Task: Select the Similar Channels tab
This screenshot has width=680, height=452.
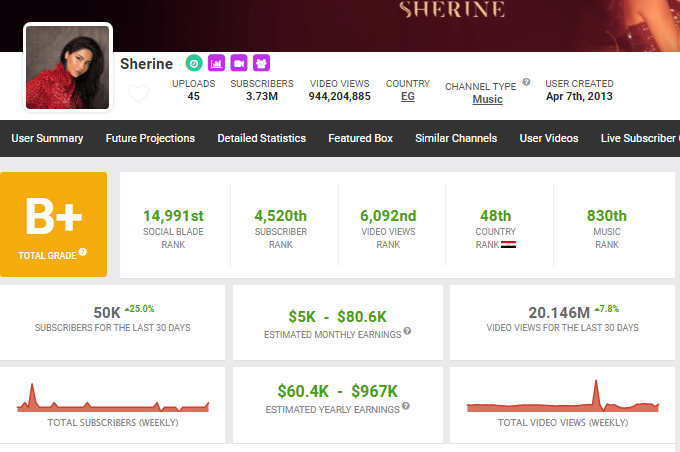Action: 456,138
